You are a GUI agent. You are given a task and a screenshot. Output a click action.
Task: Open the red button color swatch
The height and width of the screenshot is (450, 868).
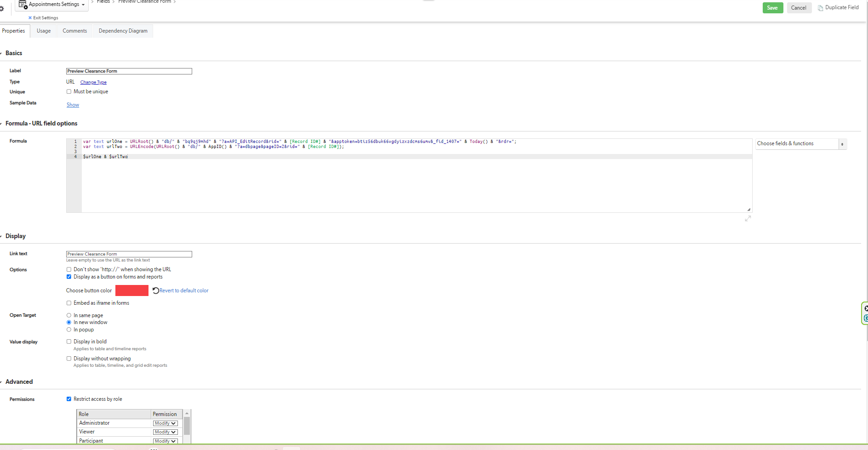coord(132,291)
